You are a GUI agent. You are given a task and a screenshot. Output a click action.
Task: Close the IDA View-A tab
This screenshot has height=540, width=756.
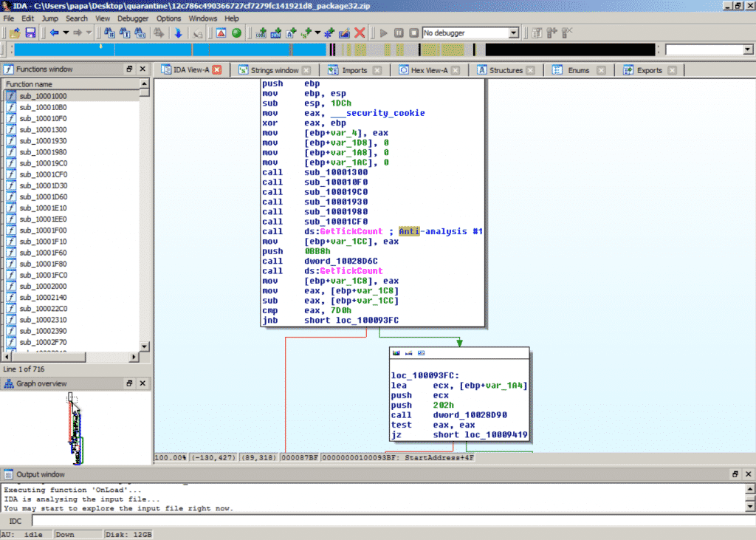tap(217, 70)
